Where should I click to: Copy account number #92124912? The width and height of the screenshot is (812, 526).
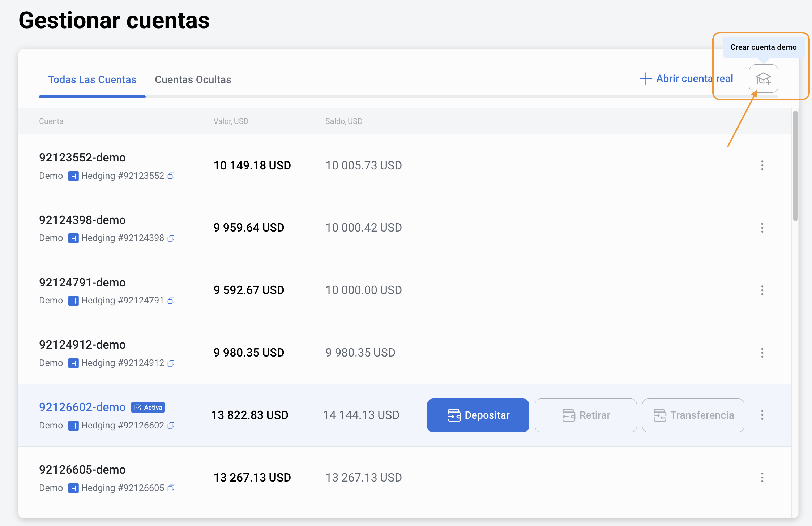[171, 363]
